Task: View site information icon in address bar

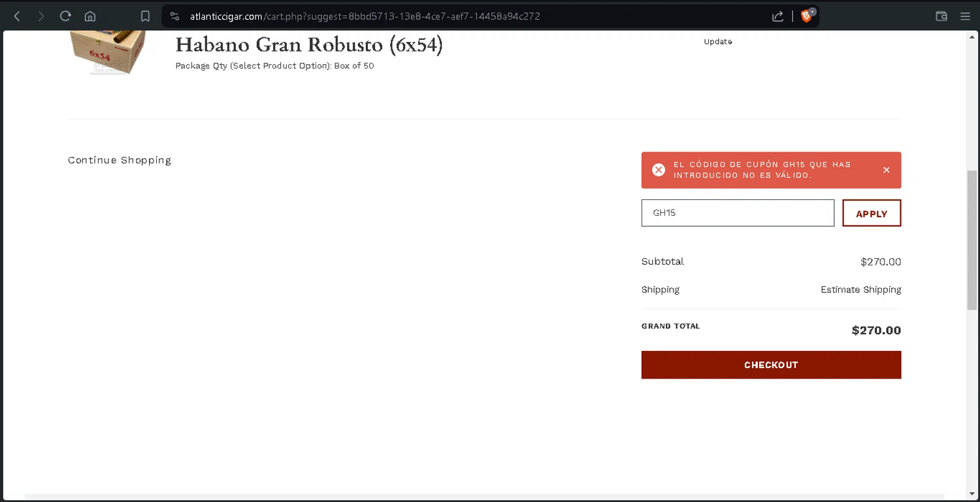Action: [174, 16]
